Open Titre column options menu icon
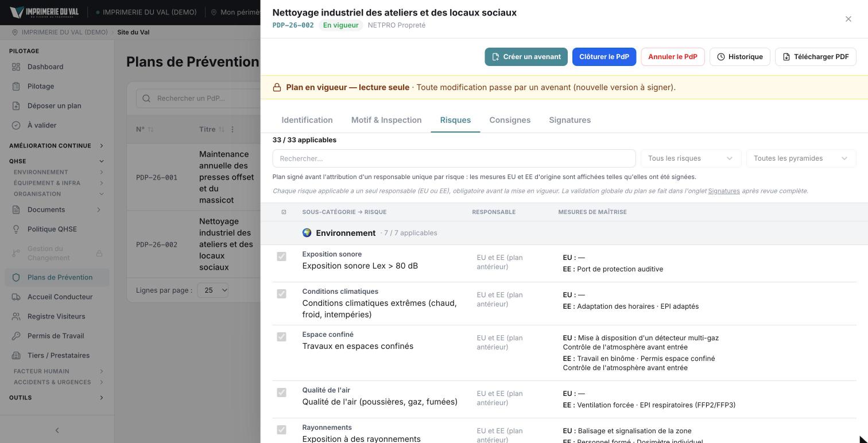Viewport: 868px width, 443px height. click(232, 129)
